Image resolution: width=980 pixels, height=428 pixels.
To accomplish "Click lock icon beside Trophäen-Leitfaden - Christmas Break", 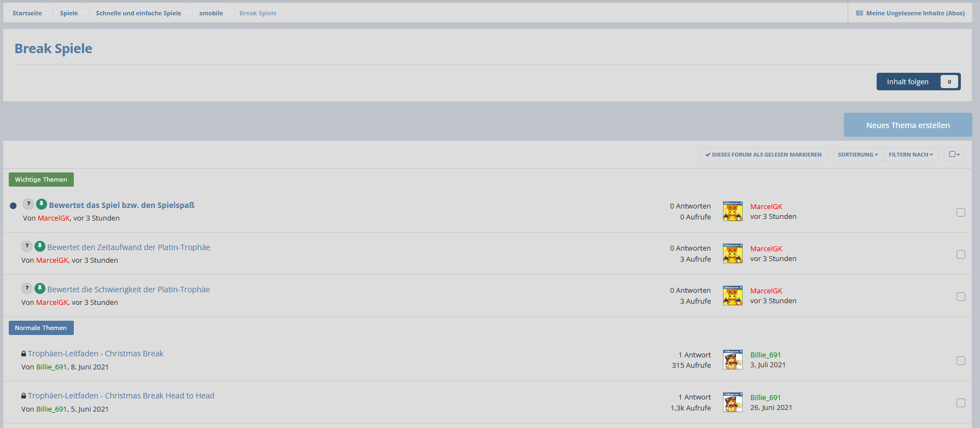I will coord(24,354).
